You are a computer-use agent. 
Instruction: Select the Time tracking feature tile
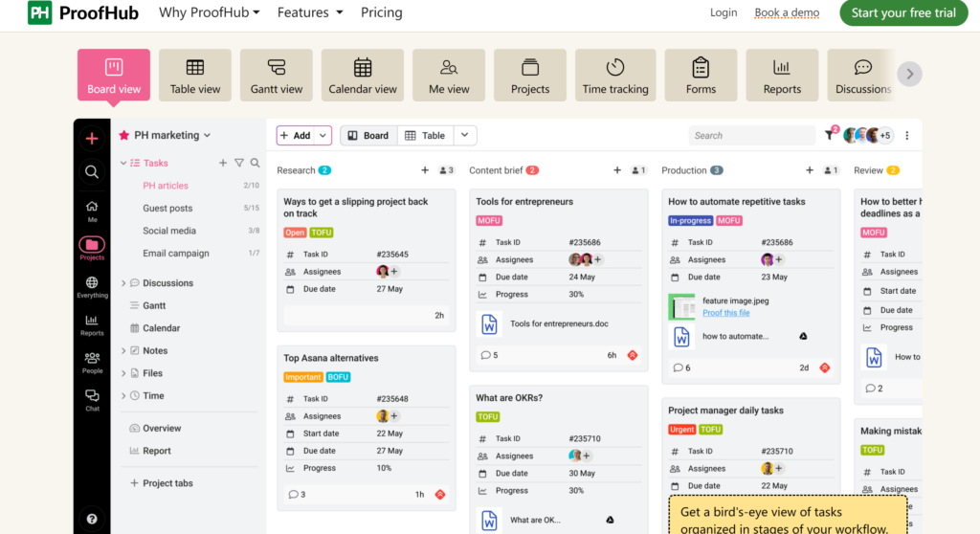point(615,76)
